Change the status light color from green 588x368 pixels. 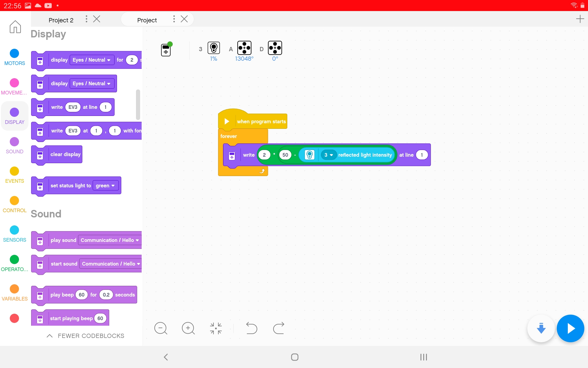click(x=105, y=185)
